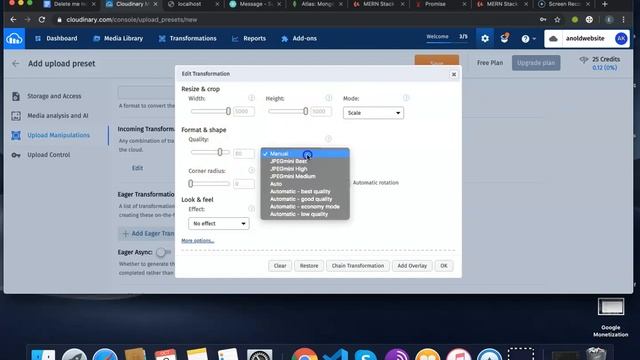Screen dimensions: 640x360
Task: Open the Reports nav item
Action: point(249,38)
